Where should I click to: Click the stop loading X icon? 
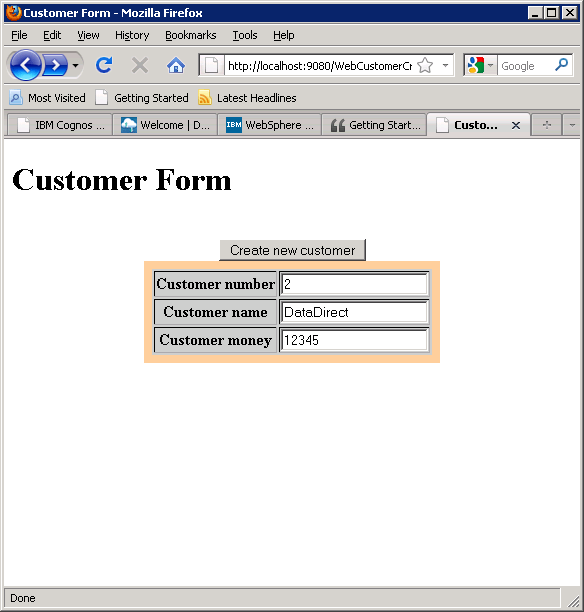140,65
